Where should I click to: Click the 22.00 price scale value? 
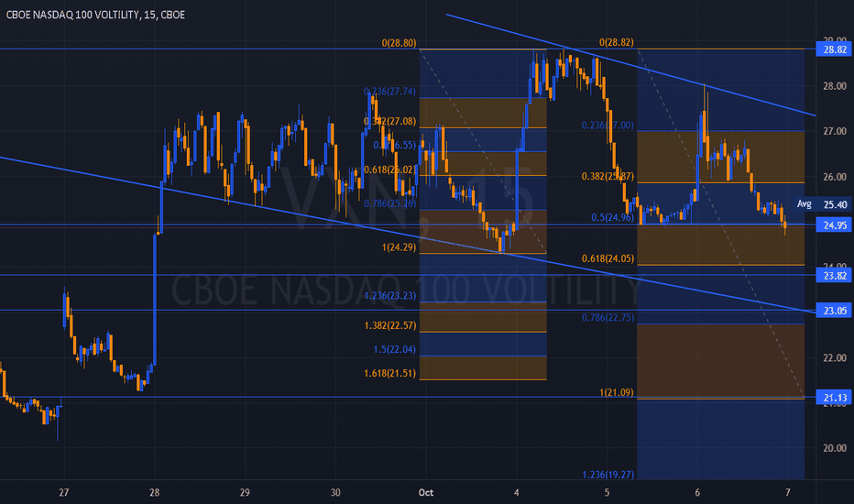coord(835,358)
